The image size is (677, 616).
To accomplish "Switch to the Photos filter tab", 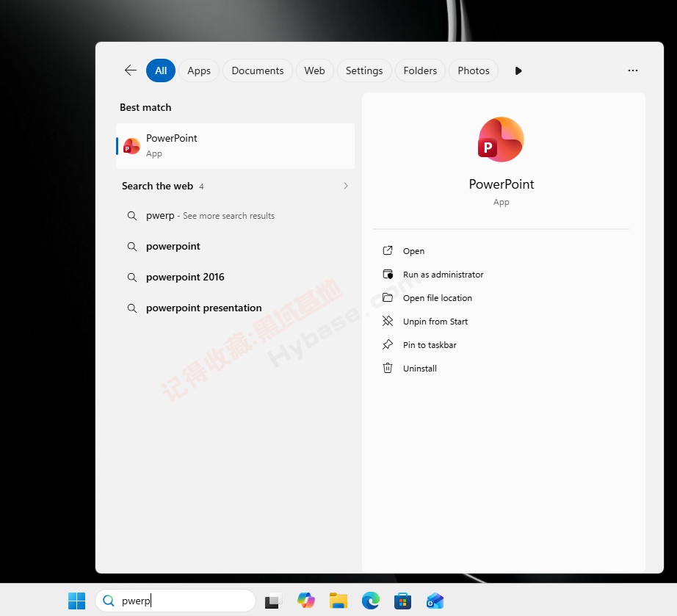I will pos(473,70).
